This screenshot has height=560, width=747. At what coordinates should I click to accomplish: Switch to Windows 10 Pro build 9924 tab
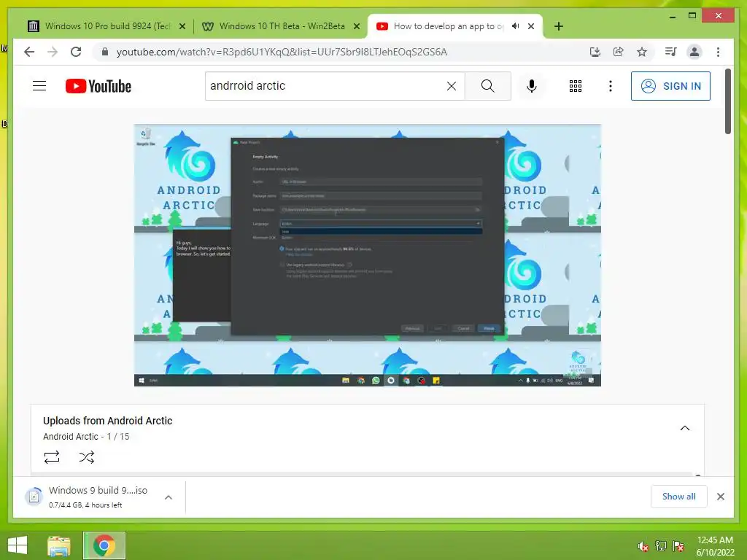108,26
